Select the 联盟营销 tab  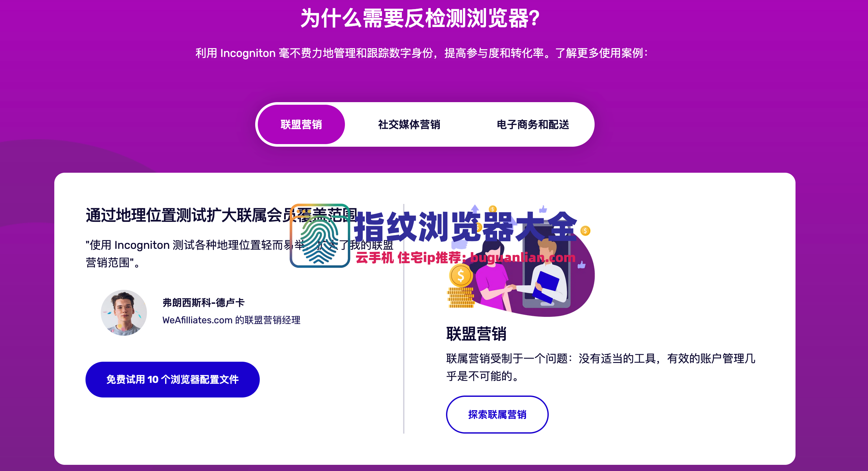click(301, 124)
